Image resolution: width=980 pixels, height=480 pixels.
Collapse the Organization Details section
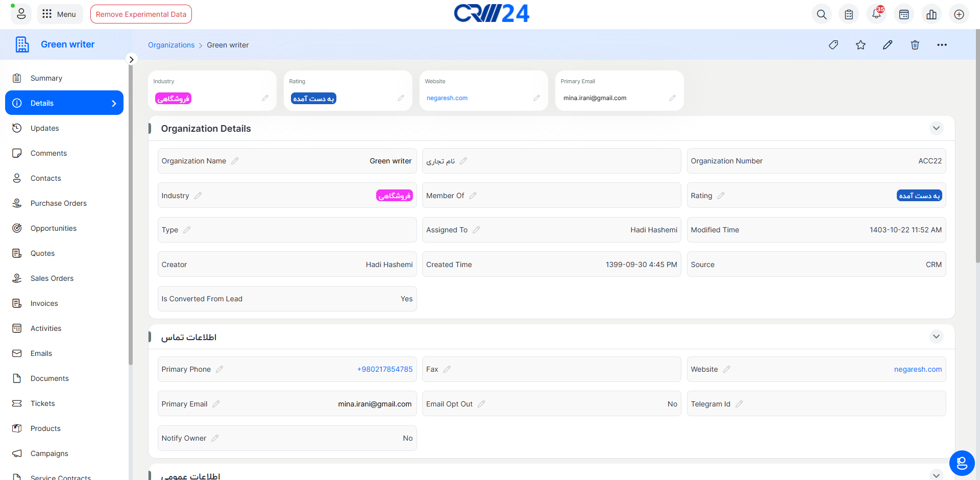click(x=936, y=128)
